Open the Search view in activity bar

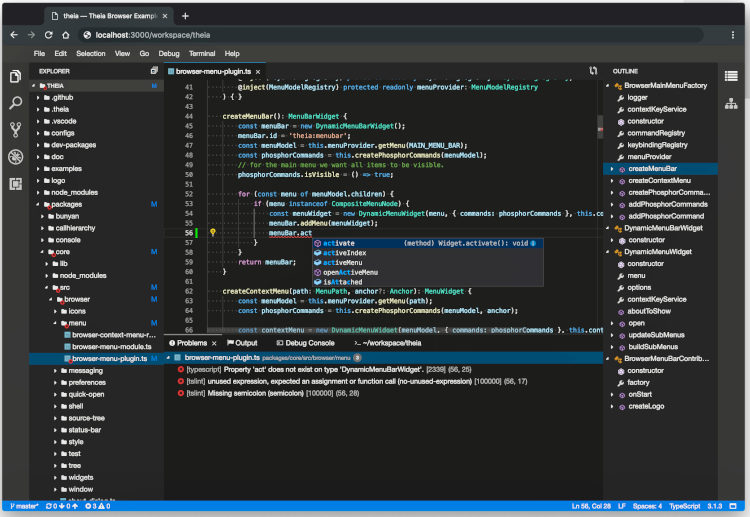(x=15, y=103)
